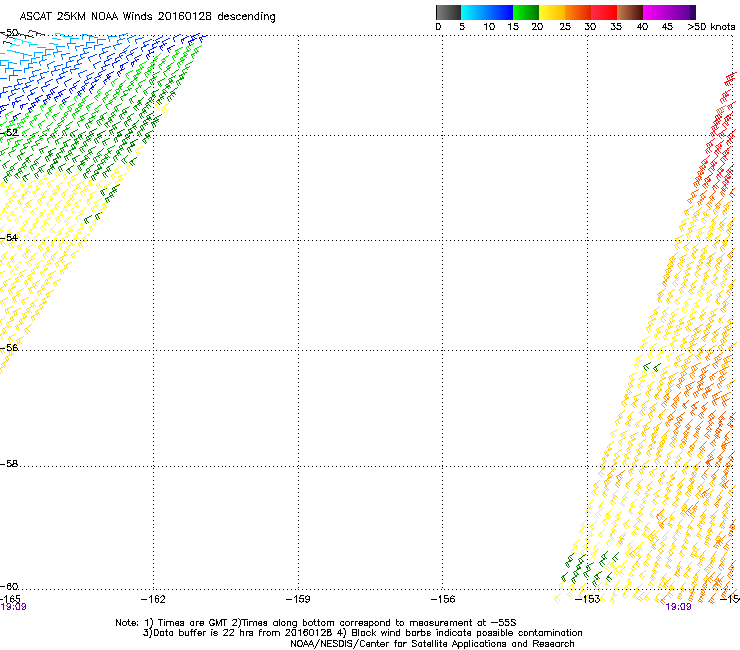The image size is (740, 650).
Task: Click the -153 longitude axis label
Action: pyautogui.click(x=588, y=599)
